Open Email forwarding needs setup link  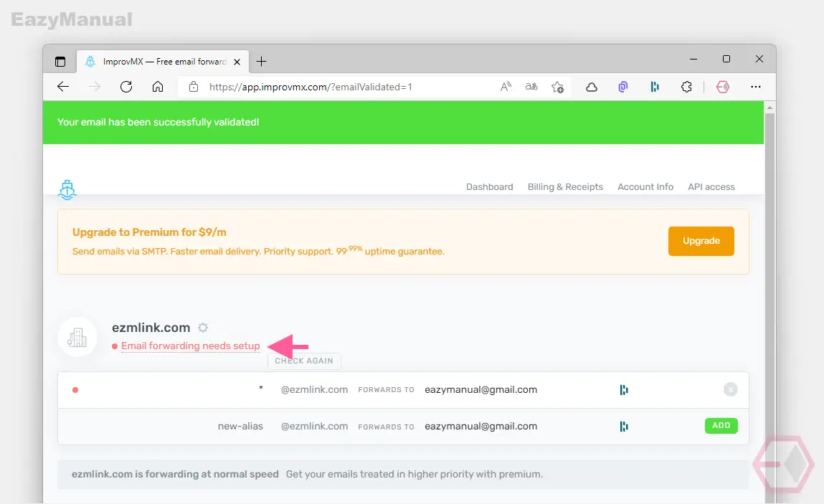point(190,346)
